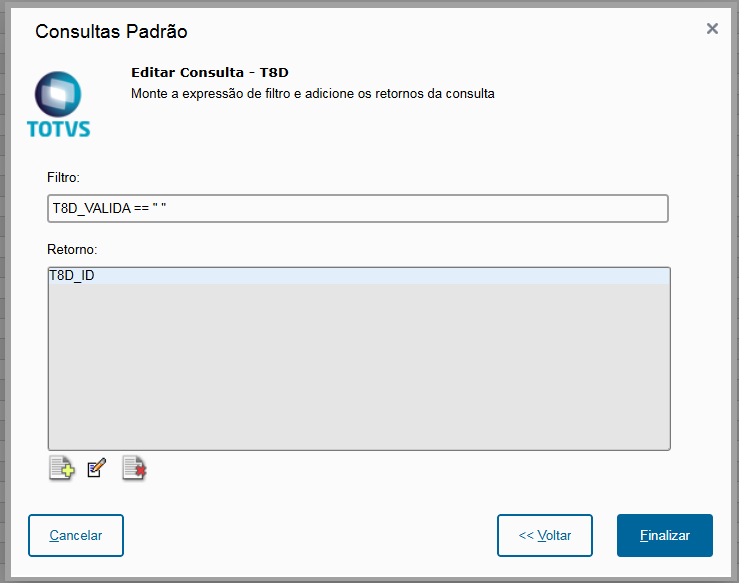This screenshot has width=739, height=583.
Task: Click the Monte a expressão instruction text
Action: click(x=313, y=94)
